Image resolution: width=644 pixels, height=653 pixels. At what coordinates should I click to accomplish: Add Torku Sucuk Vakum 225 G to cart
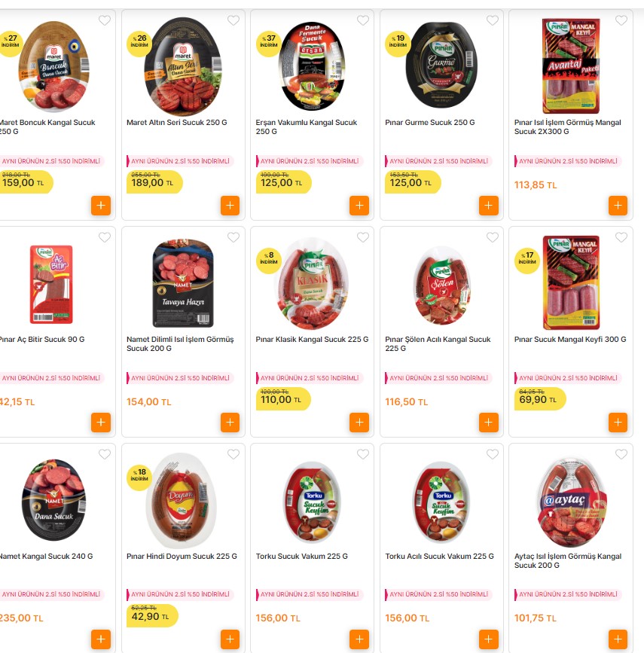[359, 639]
